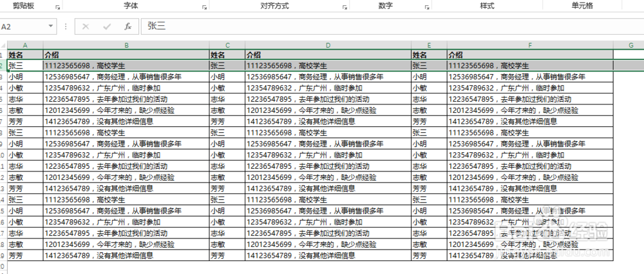Click the Name Box showing A2
The height and width of the screenshot is (274, 644).
(x=24, y=26)
